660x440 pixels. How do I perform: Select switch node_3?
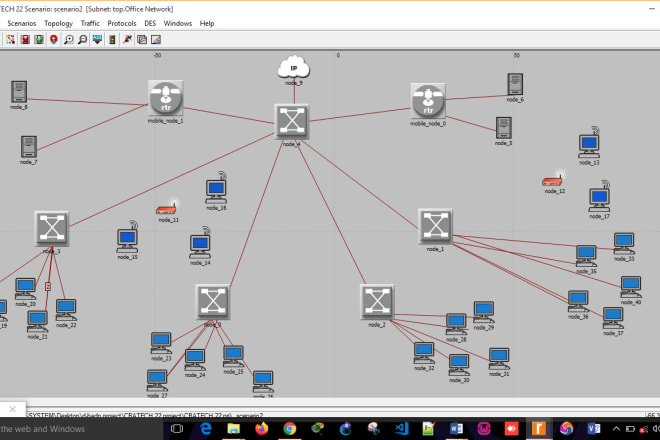(52, 229)
